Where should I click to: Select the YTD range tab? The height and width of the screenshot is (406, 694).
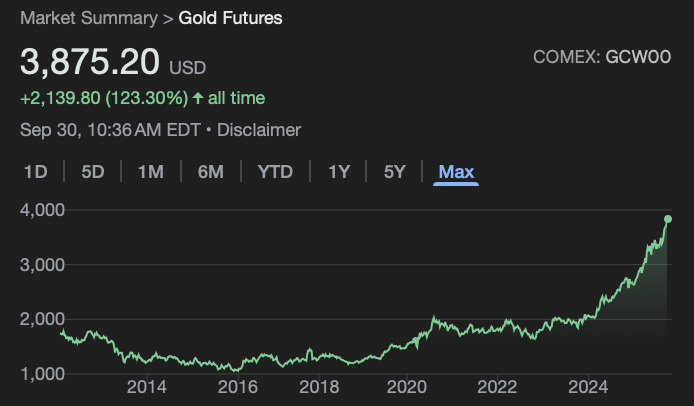click(275, 172)
